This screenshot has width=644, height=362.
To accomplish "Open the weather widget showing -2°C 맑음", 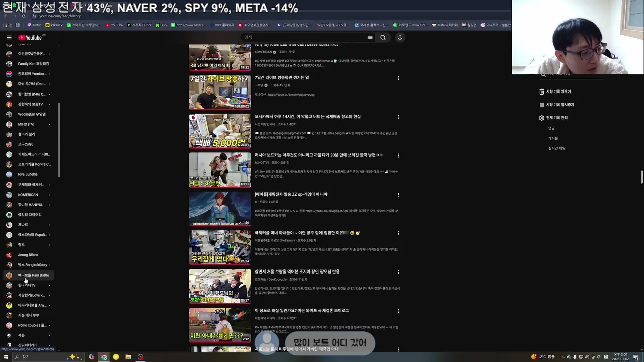I will click(x=543, y=357).
